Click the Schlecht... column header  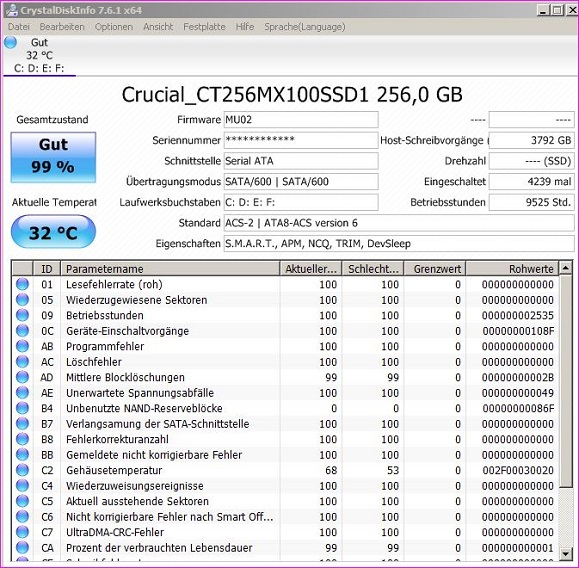click(373, 269)
